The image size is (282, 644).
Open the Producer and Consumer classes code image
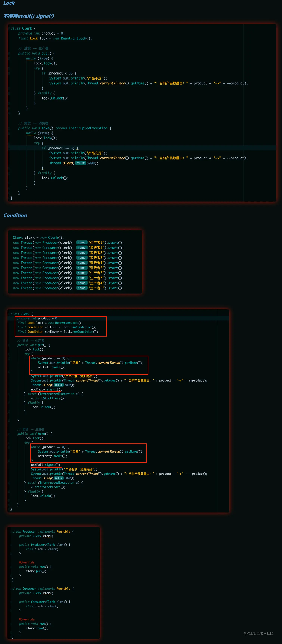point(54,583)
